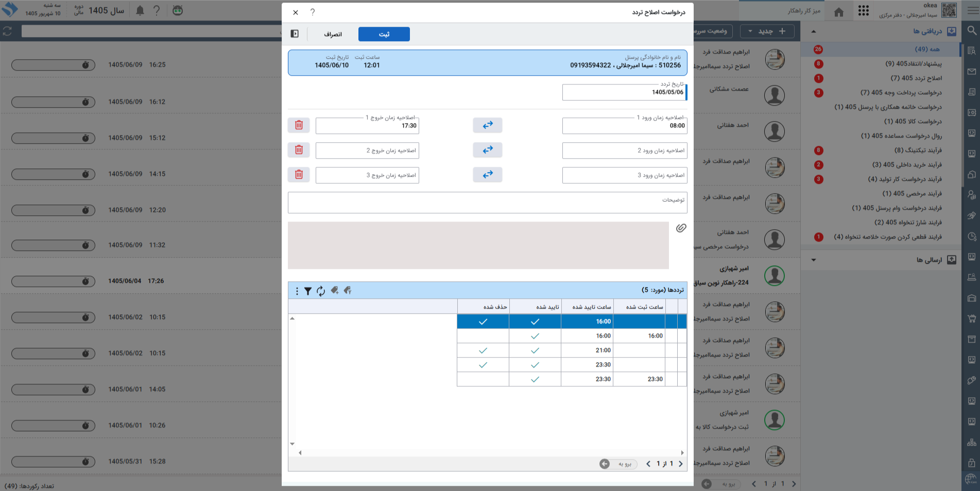Click progress bar in 1405/05/31 15:28 row

[x=53, y=462]
